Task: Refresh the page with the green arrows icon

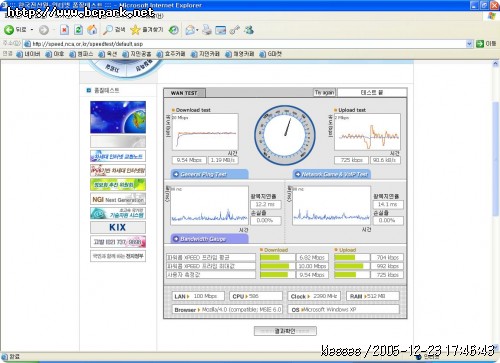Action: (78, 30)
